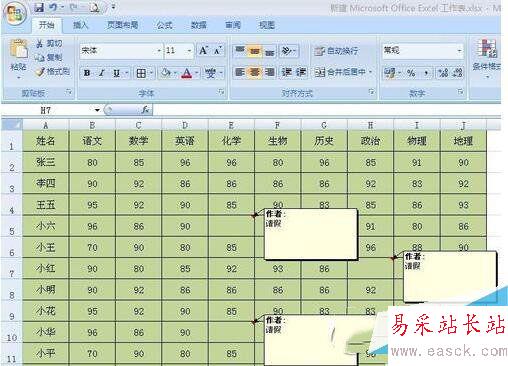Expand merge and center dropdown arrow
The height and width of the screenshot is (366, 508).
[370, 72]
